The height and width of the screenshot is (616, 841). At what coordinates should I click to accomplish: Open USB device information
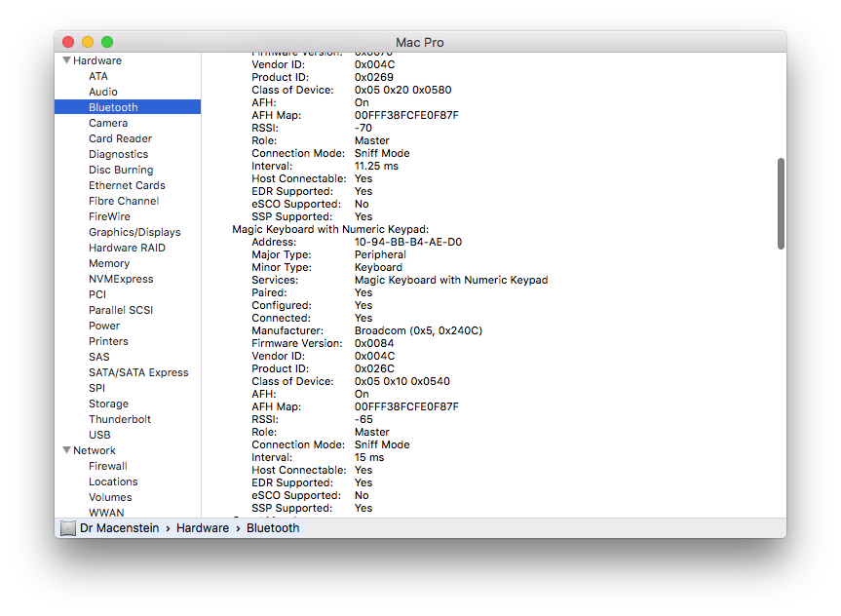tap(99, 434)
